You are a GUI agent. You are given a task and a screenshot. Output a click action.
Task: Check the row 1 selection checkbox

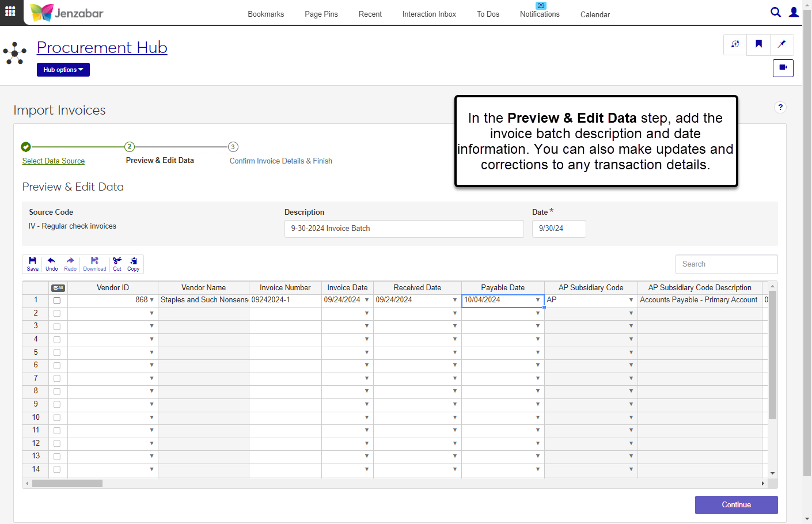[57, 301]
